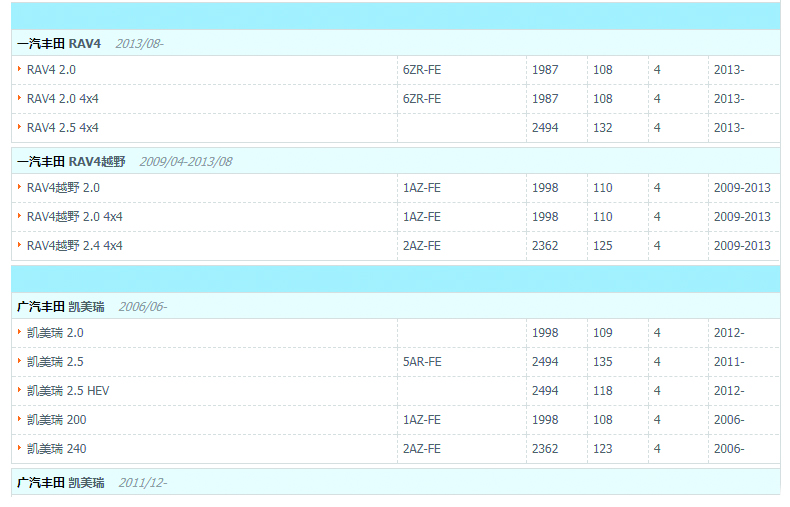Click engine code 1AZ-FE in 凯美瑞 200 row

[x=422, y=420]
